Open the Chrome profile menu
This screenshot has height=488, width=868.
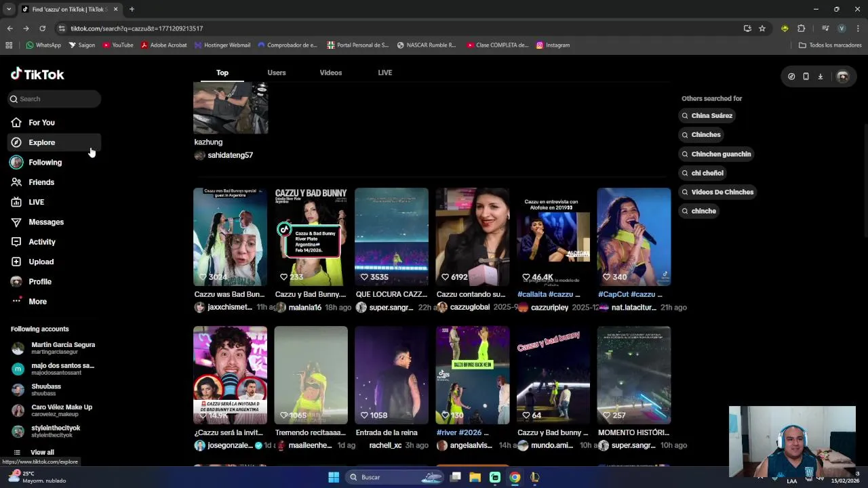842,28
